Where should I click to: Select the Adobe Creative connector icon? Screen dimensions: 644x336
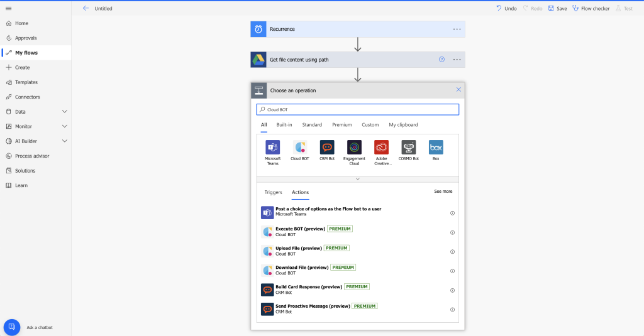[x=381, y=148]
